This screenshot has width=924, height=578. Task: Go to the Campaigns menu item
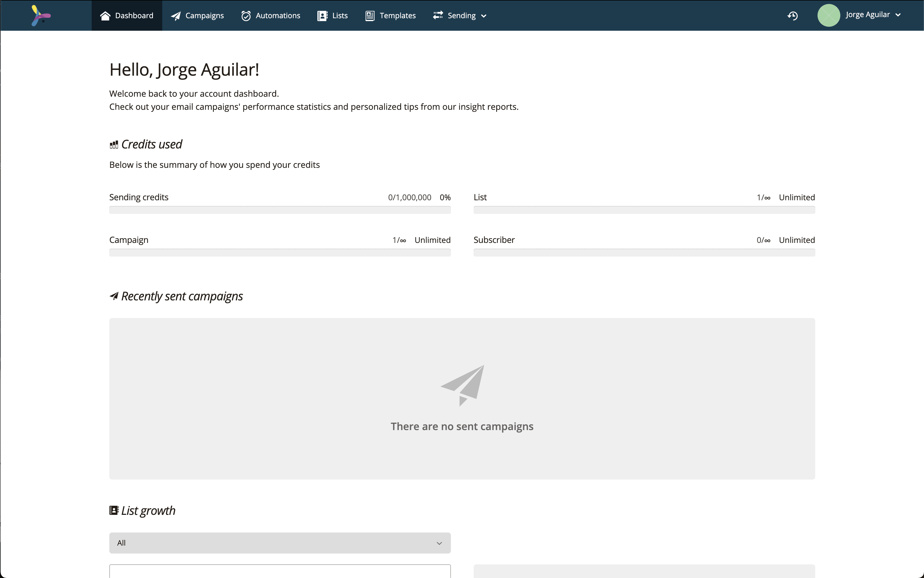tap(197, 15)
